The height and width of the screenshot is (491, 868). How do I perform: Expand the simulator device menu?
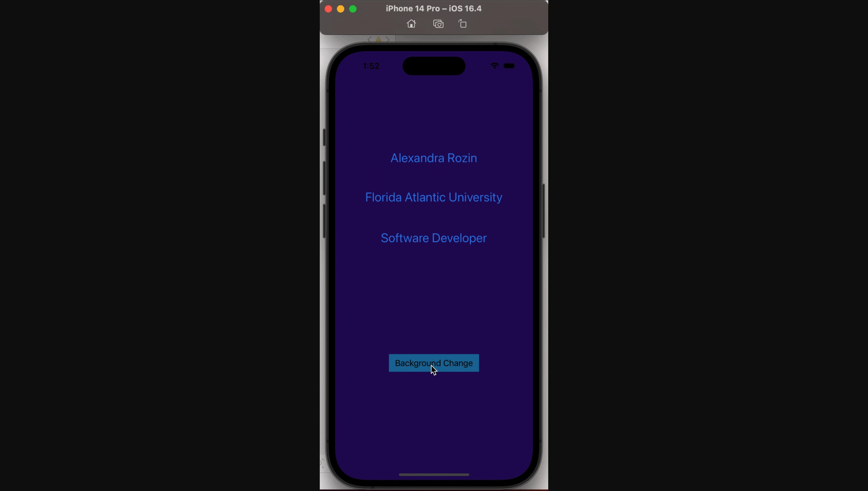point(433,8)
